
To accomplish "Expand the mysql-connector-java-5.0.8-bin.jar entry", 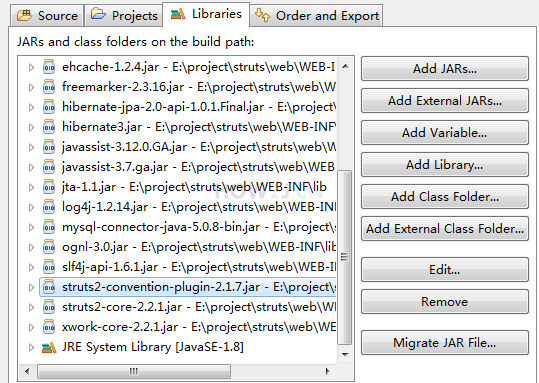I will click(31, 227).
